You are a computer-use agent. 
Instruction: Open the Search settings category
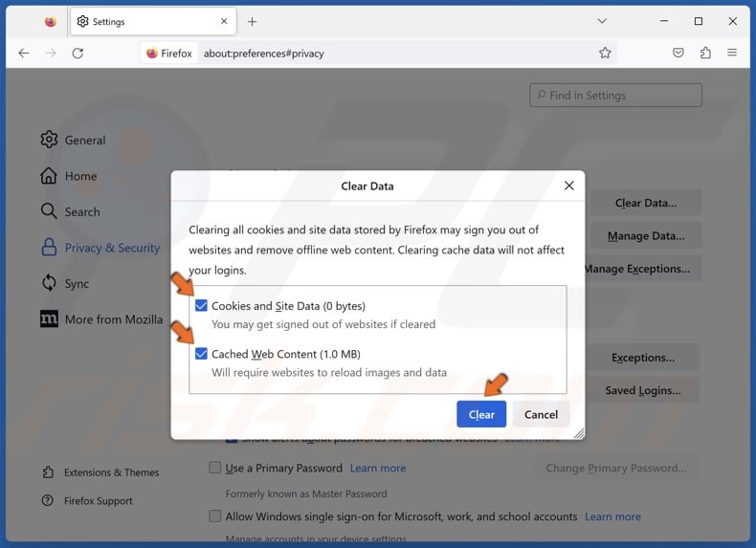pyautogui.click(x=71, y=211)
